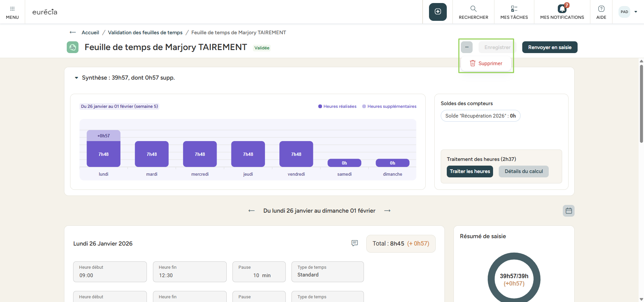Open the PAD user account dropdown
Screen dimensions: 644x302
point(628,12)
